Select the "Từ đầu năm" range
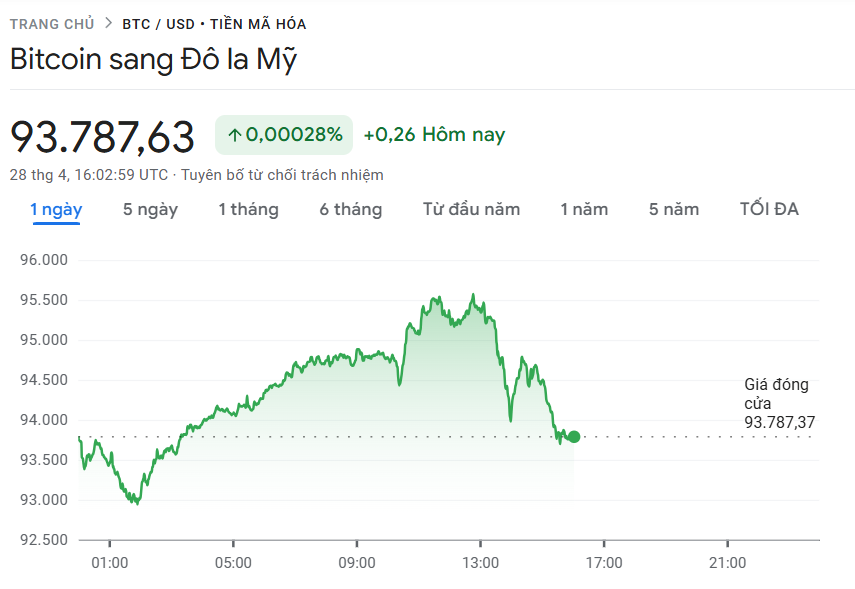The height and width of the screenshot is (589, 855). (x=471, y=209)
